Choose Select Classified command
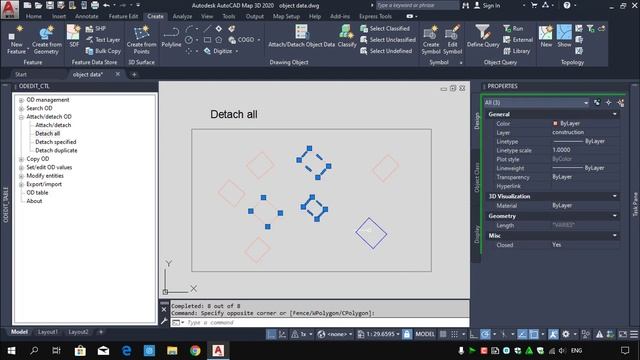 tap(385, 29)
